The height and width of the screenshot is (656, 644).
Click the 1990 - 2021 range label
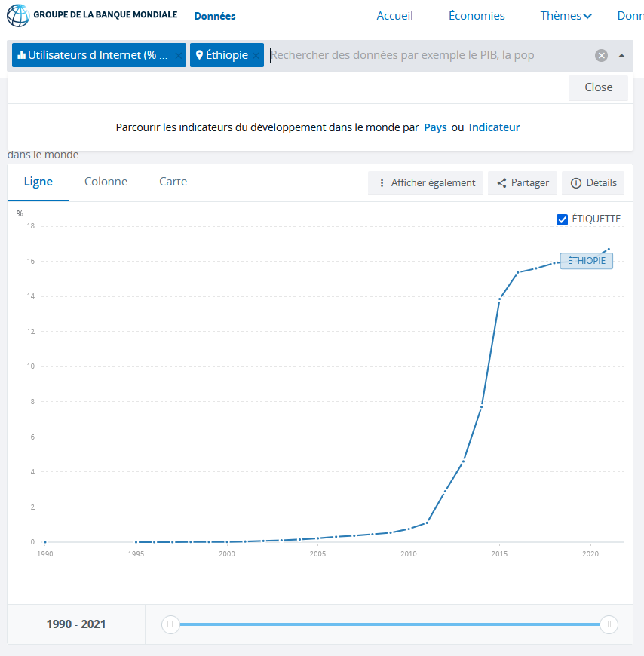tap(75, 624)
